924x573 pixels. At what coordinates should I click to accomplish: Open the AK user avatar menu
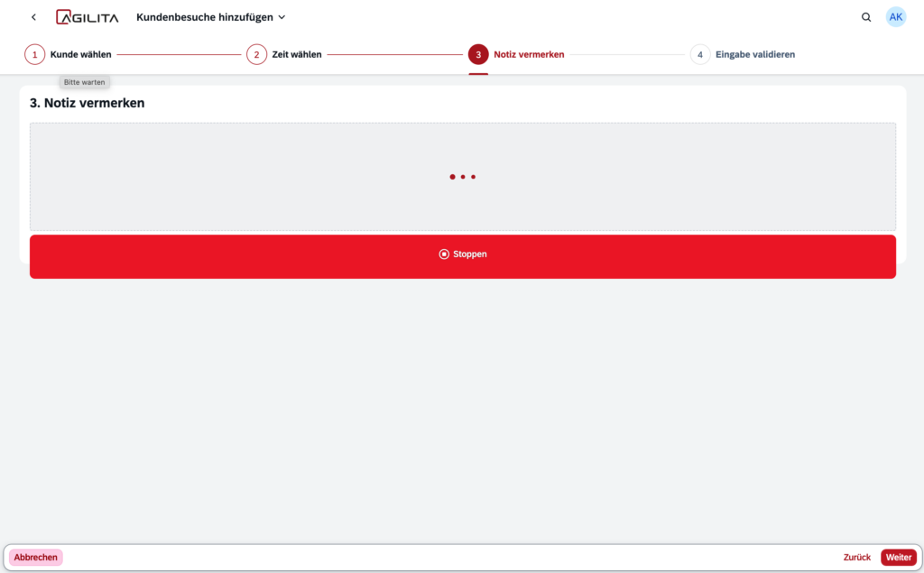pos(895,17)
